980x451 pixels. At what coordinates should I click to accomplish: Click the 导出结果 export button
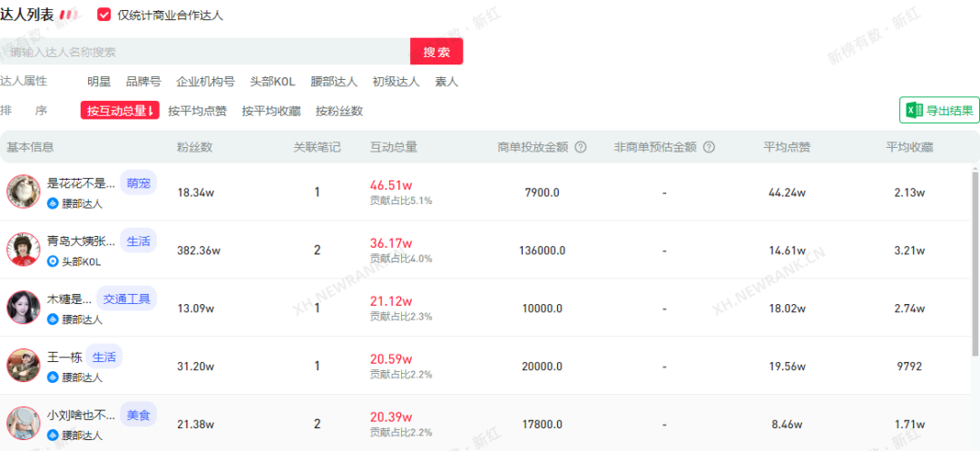point(939,111)
